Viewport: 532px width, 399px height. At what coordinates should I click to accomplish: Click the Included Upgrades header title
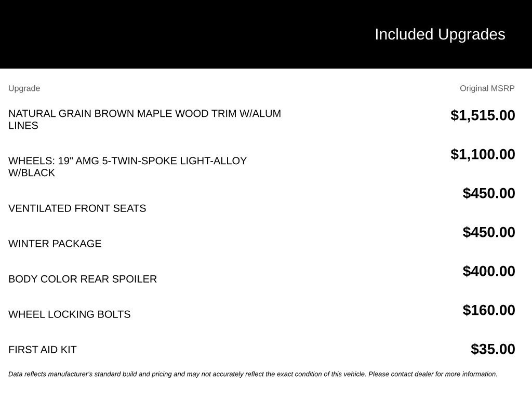(x=440, y=35)
